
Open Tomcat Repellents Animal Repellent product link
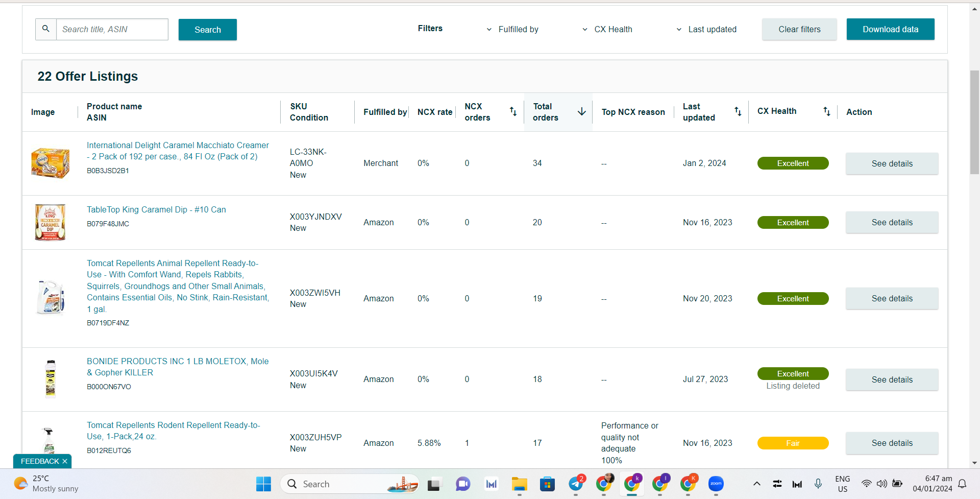pyautogui.click(x=178, y=286)
